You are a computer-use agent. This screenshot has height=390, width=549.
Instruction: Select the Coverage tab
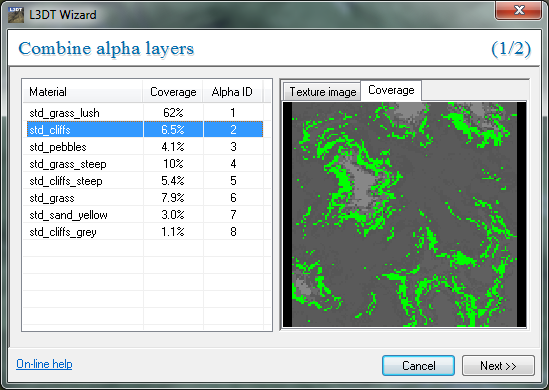coord(391,90)
